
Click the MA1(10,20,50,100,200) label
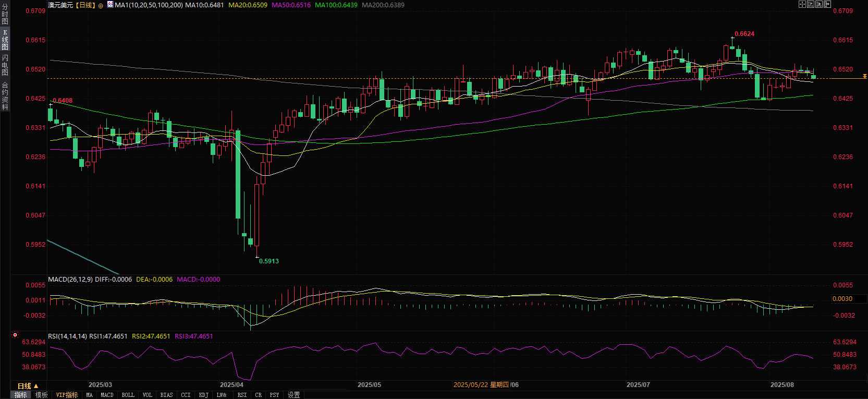[149, 5]
